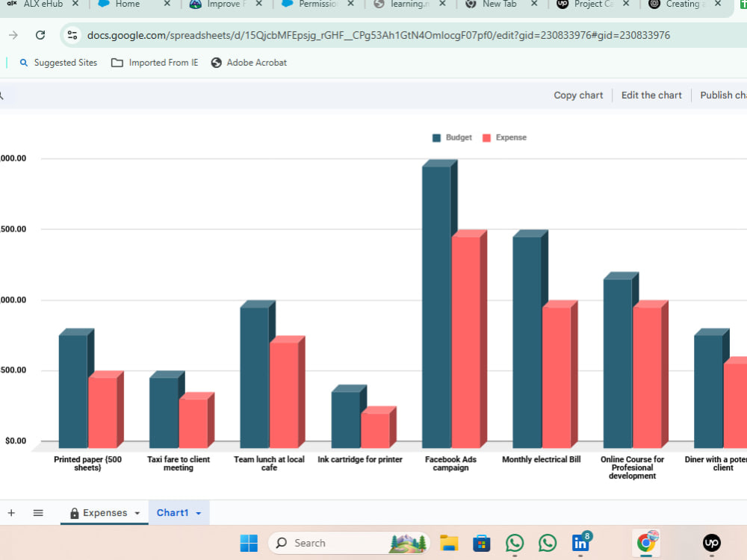
Task: Open the all sheets list icon
Action: 38,513
